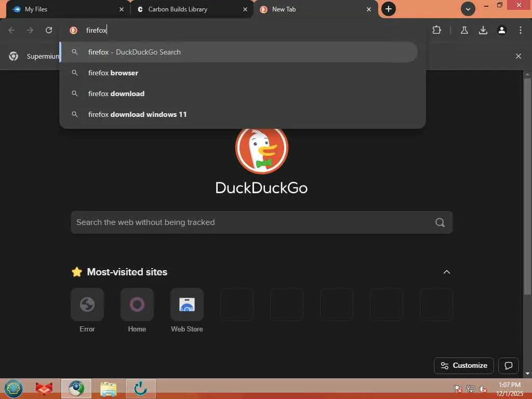Open File Explorer from the taskbar

coord(108,389)
